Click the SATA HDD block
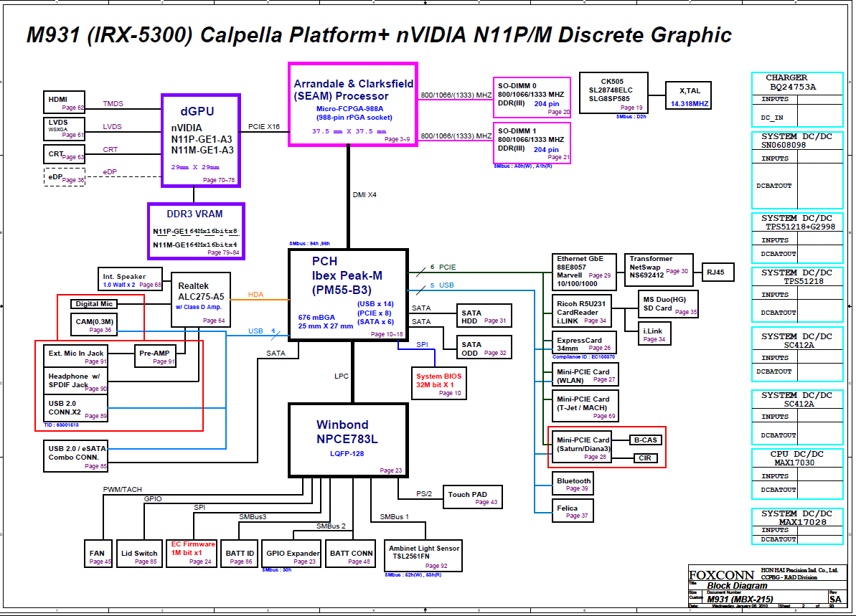The width and height of the screenshot is (856, 616). 484,316
